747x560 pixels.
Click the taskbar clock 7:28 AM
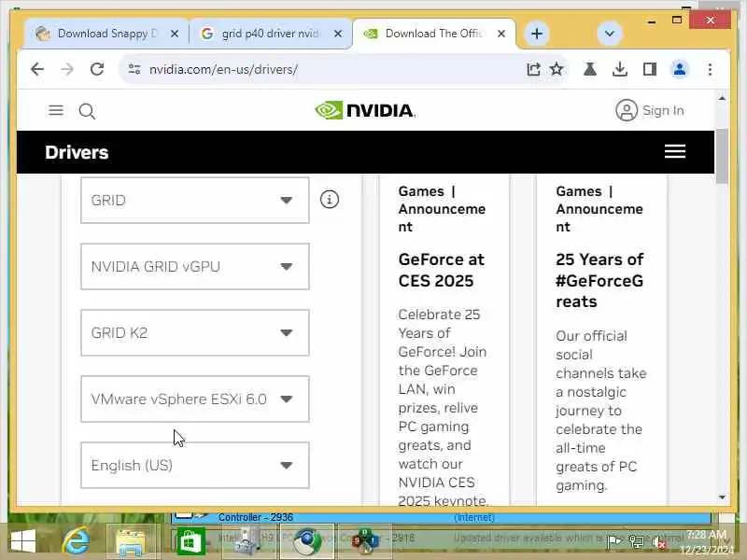pos(707,542)
